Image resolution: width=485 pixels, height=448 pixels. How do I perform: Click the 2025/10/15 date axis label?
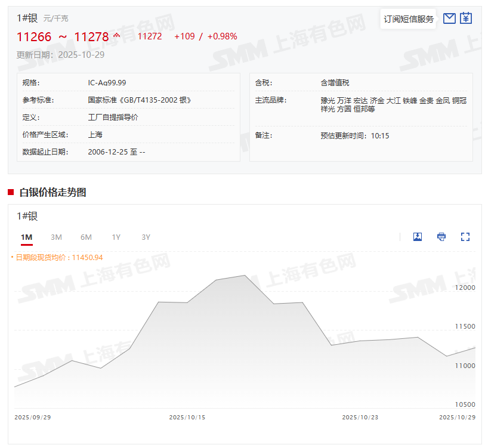(x=187, y=418)
